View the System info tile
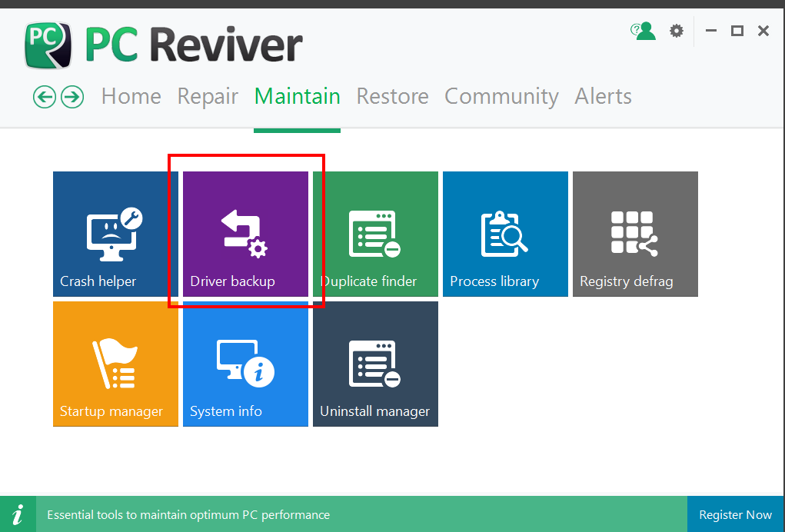Viewport: 785px width, 532px height. 245,364
